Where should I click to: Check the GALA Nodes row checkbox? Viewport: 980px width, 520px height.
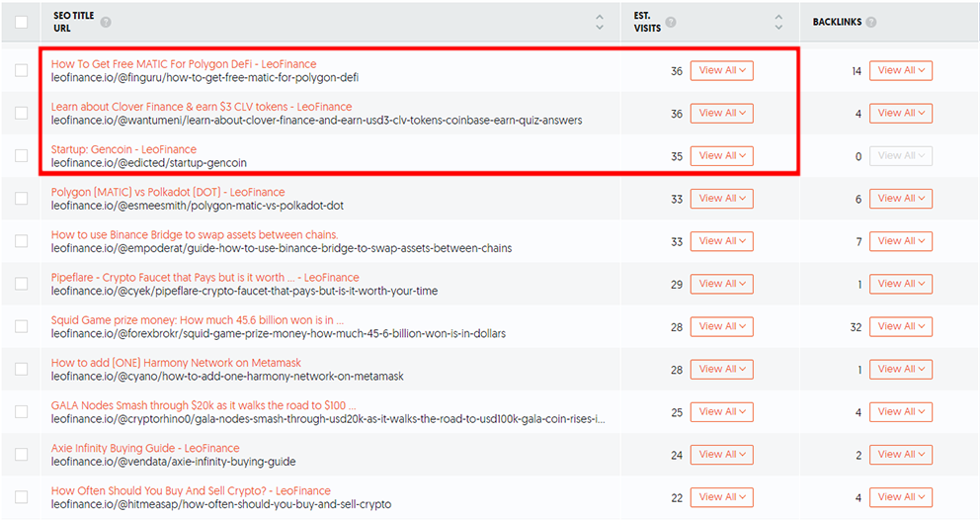tap(22, 411)
